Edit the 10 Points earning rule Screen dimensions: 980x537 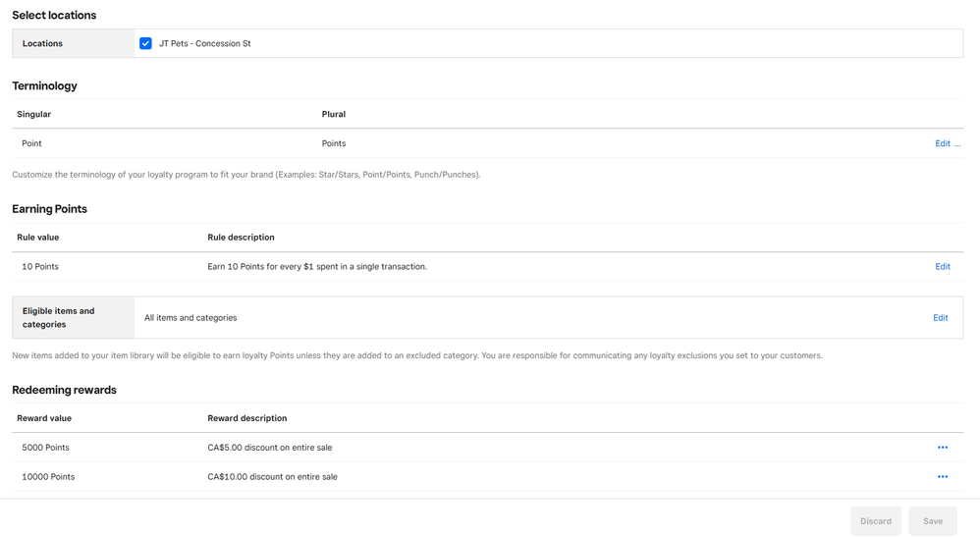943,266
